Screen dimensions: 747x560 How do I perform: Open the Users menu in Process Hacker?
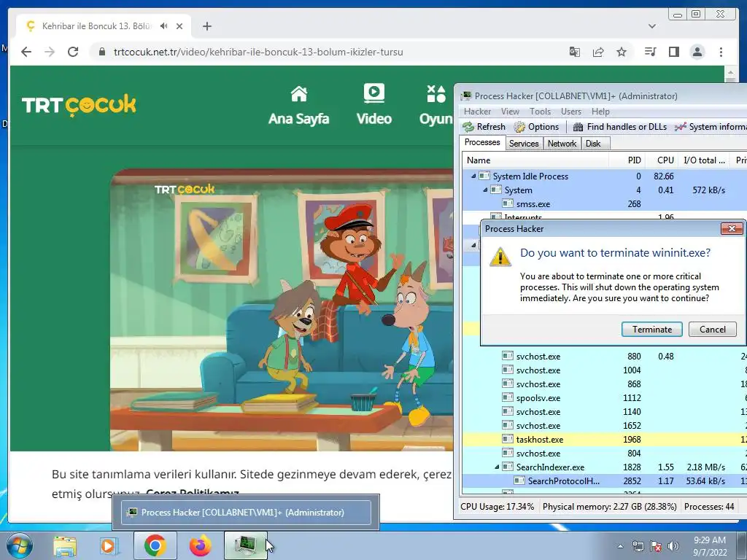570,112
